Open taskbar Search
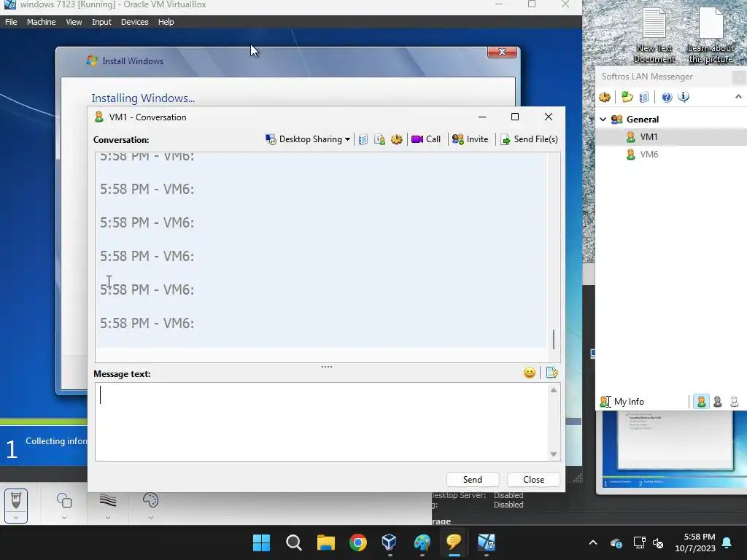 click(x=293, y=542)
